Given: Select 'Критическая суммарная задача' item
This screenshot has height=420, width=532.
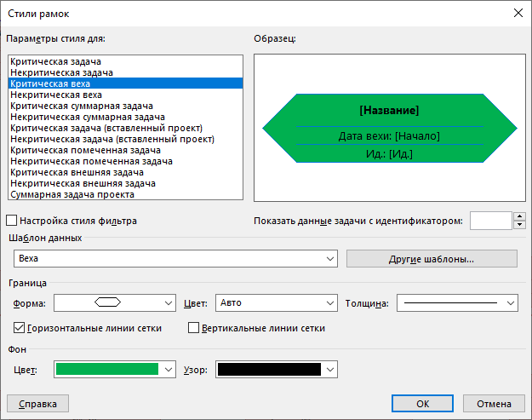Looking at the screenshot, I should pos(125,106).
